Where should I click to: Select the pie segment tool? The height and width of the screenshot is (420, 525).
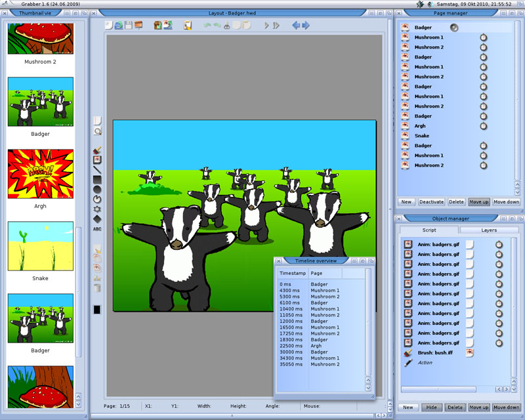tap(97, 199)
